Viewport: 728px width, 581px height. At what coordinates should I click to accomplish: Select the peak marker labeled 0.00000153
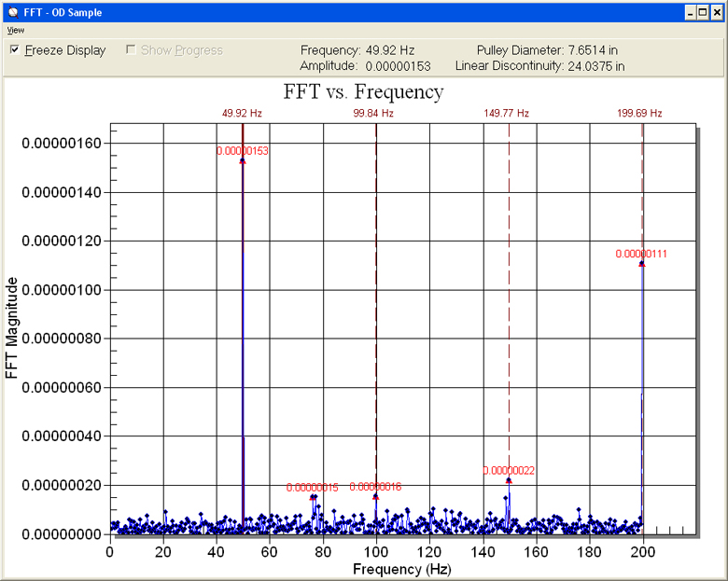point(243,160)
